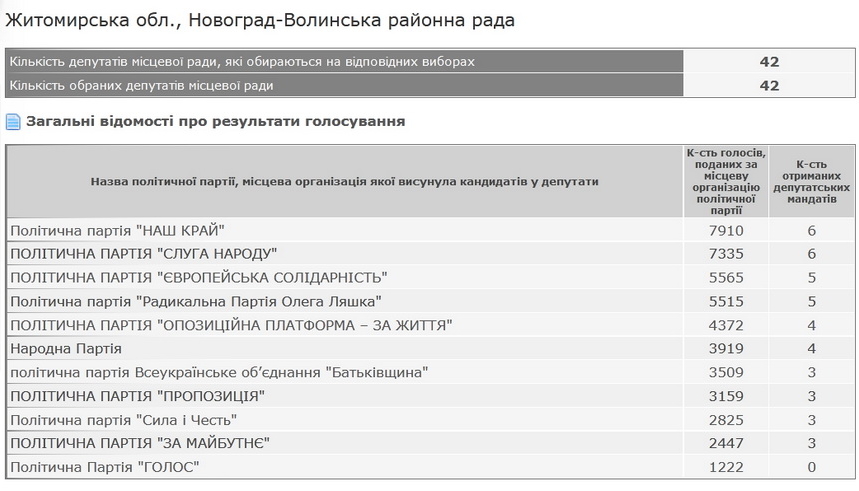Click the votes count column header
Screen dimensions: 859x491
point(726,181)
